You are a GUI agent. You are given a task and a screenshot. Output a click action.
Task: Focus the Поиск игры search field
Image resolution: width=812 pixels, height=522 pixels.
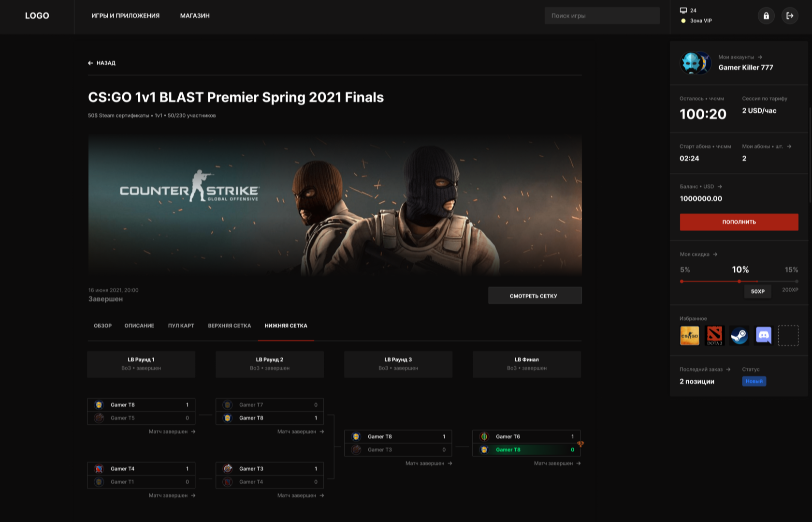click(x=602, y=15)
